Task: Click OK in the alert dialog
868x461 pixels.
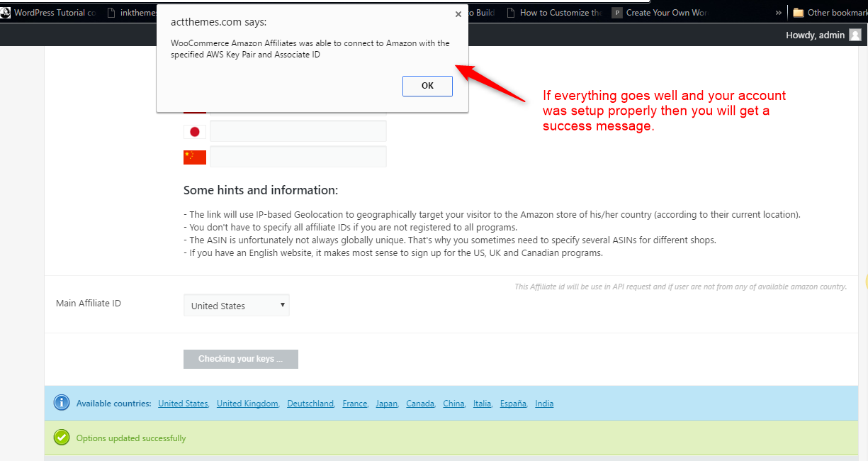Action: (x=427, y=86)
